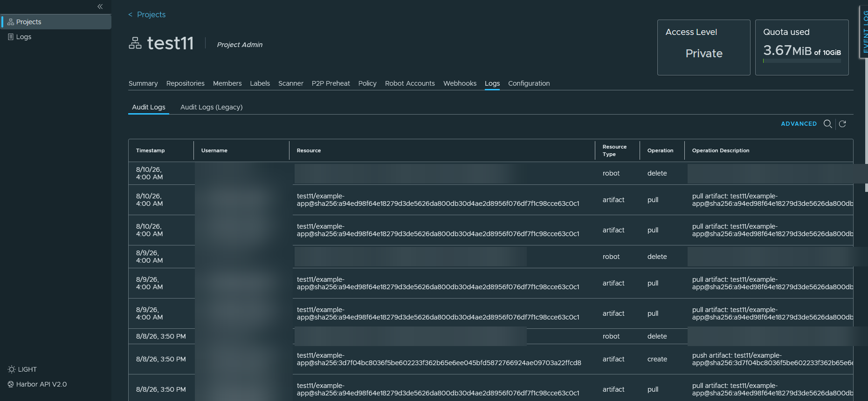Click 'artifact' in the create operation row
Screen dimensions: 868x401
click(x=613, y=359)
